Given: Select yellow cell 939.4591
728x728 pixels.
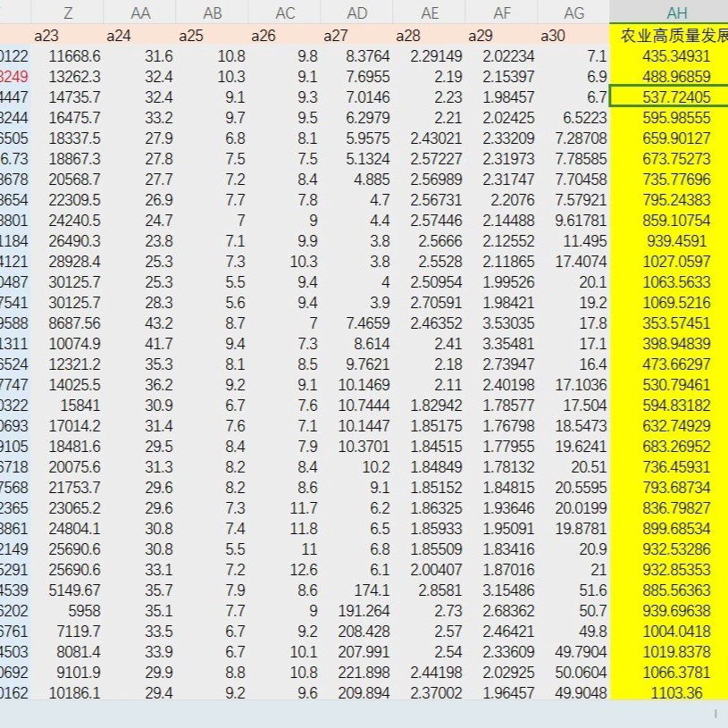Looking at the screenshot, I should [669, 241].
